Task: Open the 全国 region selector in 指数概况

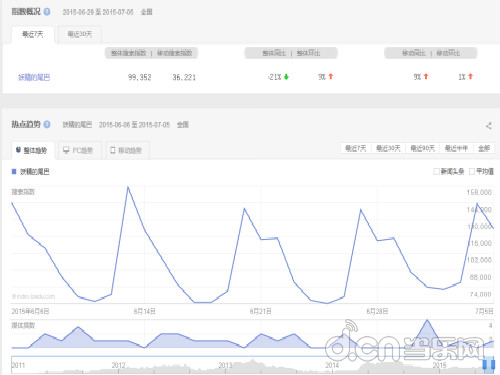Action: 146,12
